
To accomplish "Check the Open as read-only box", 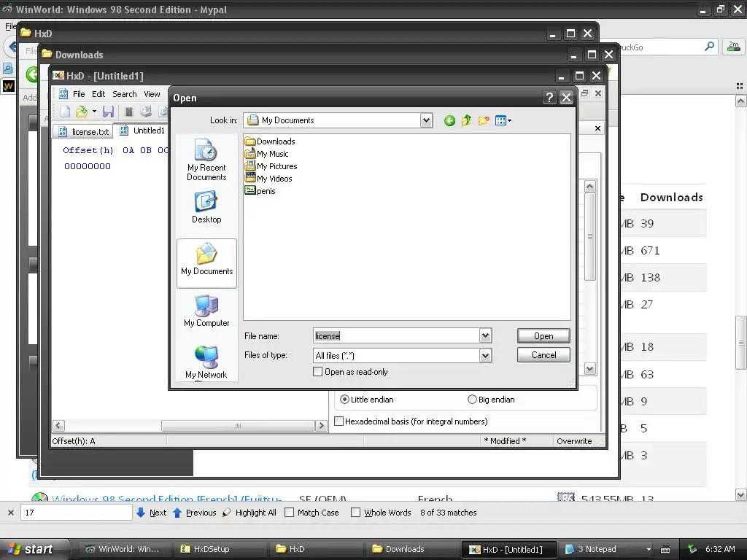I will pyautogui.click(x=318, y=371).
